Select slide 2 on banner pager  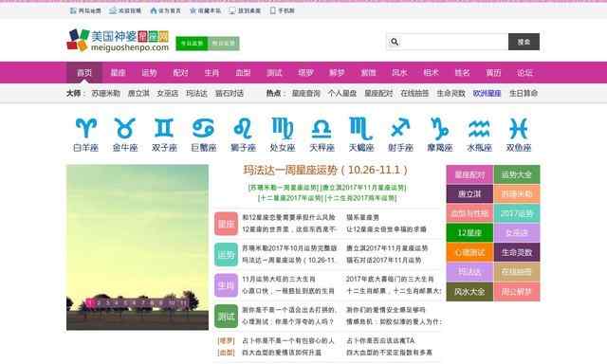[99, 303]
